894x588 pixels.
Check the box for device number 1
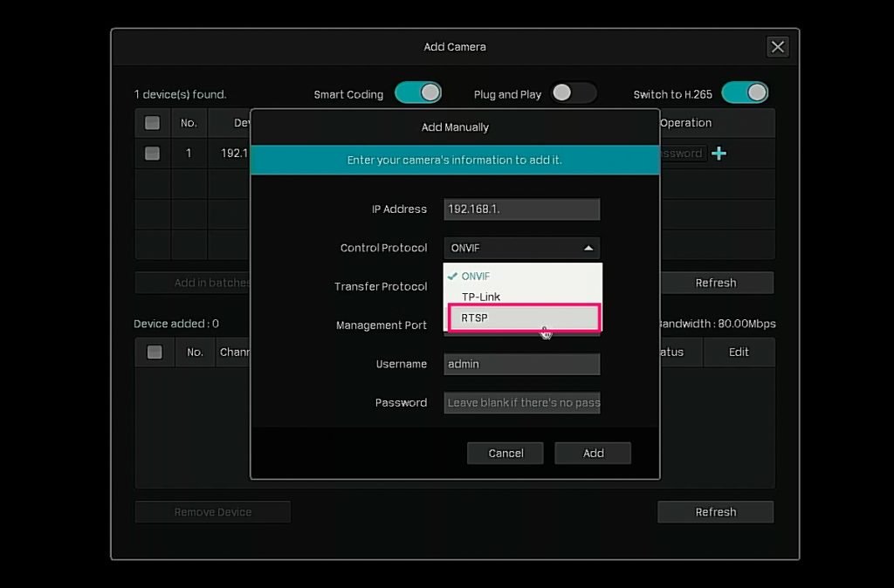(x=152, y=154)
